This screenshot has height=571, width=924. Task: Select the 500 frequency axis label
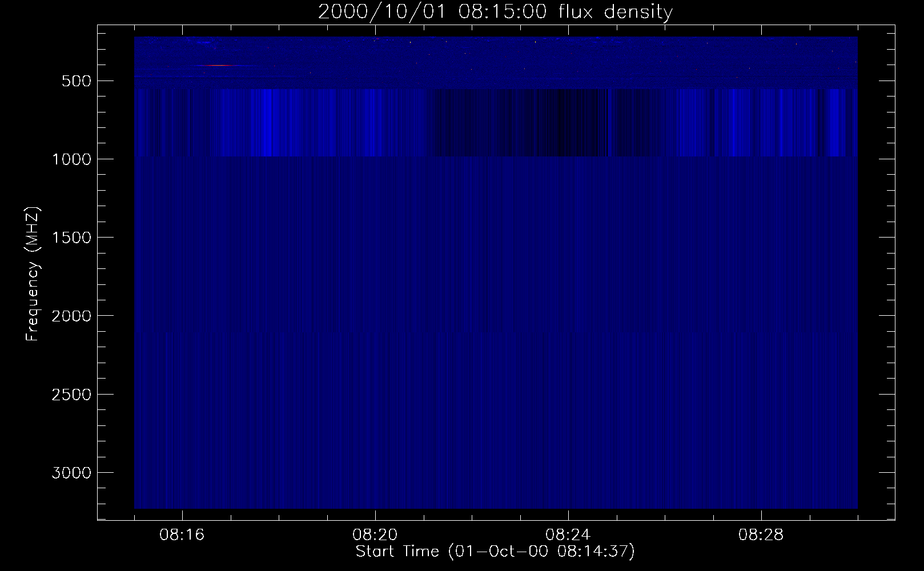tap(77, 81)
